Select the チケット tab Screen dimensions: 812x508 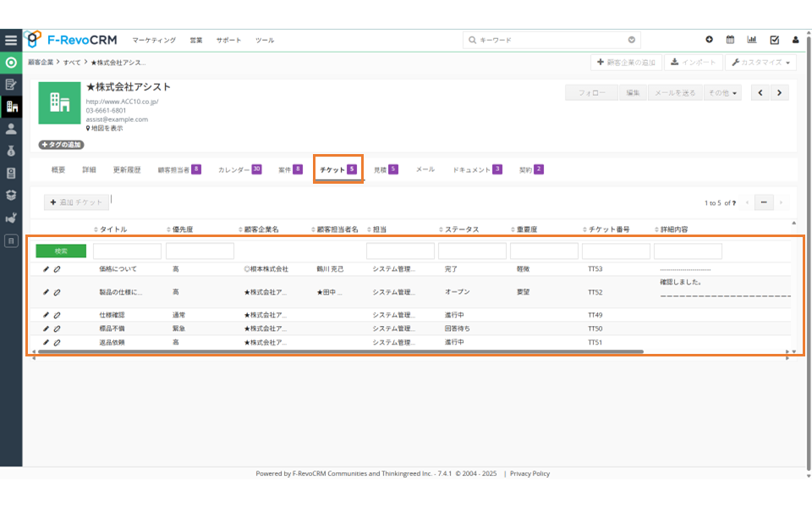pyautogui.click(x=338, y=169)
